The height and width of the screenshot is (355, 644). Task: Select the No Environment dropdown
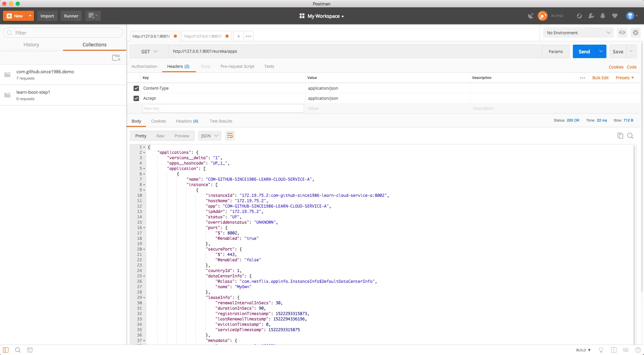(579, 33)
